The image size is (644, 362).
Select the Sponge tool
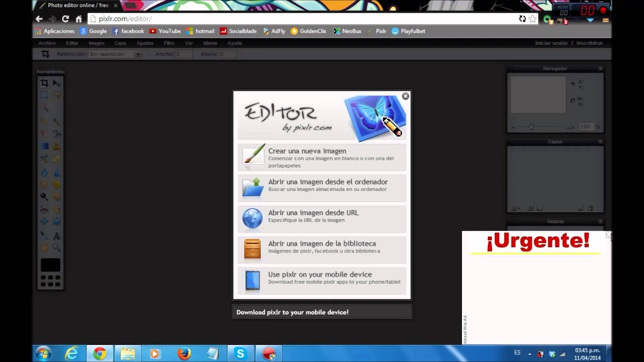point(56,185)
